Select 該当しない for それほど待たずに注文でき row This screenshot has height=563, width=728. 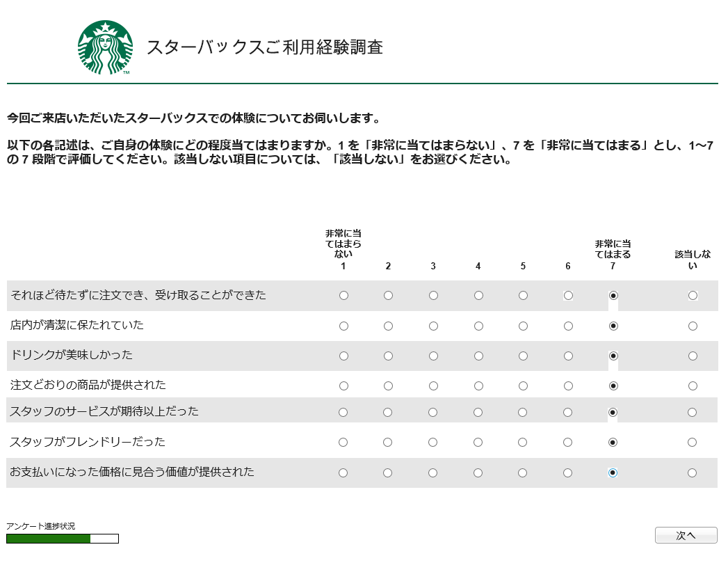693,296
